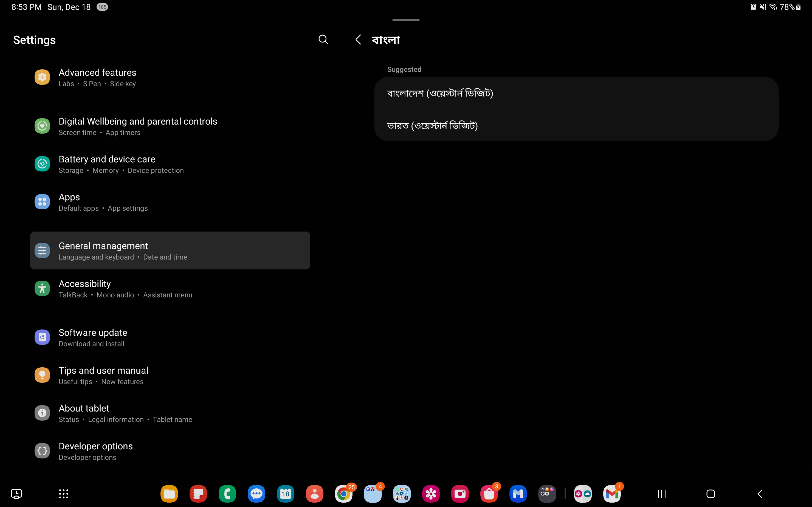Open Tips and user manual

tap(103, 375)
